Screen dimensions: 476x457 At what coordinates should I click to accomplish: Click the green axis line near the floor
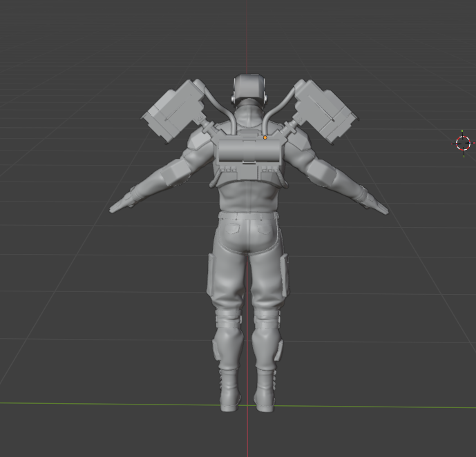point(104,403)
